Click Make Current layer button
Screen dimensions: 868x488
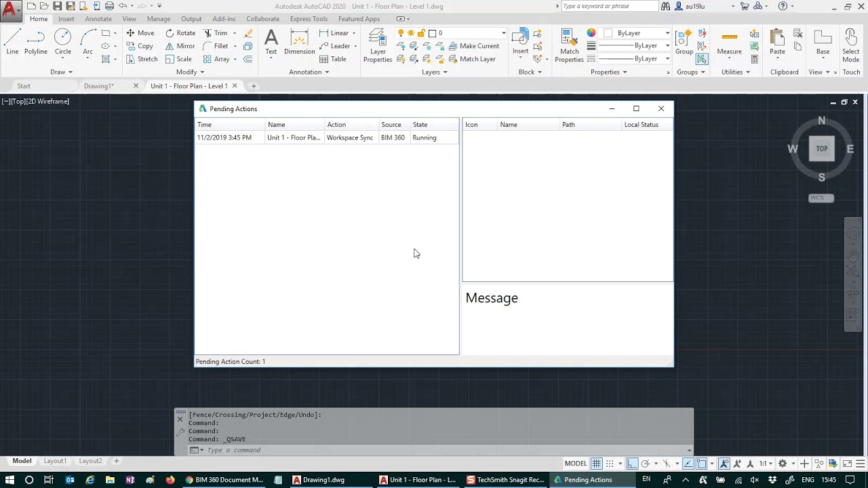[x=473, y=46]
